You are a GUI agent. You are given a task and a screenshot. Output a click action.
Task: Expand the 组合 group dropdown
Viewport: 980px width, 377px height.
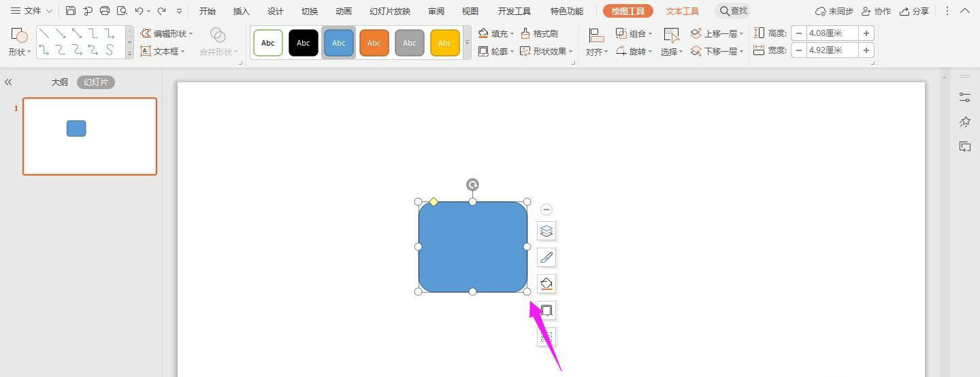coord(650,33)
